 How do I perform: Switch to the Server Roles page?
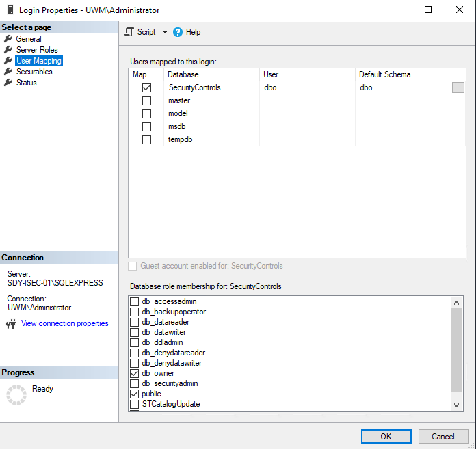click(x=37, y=50)
